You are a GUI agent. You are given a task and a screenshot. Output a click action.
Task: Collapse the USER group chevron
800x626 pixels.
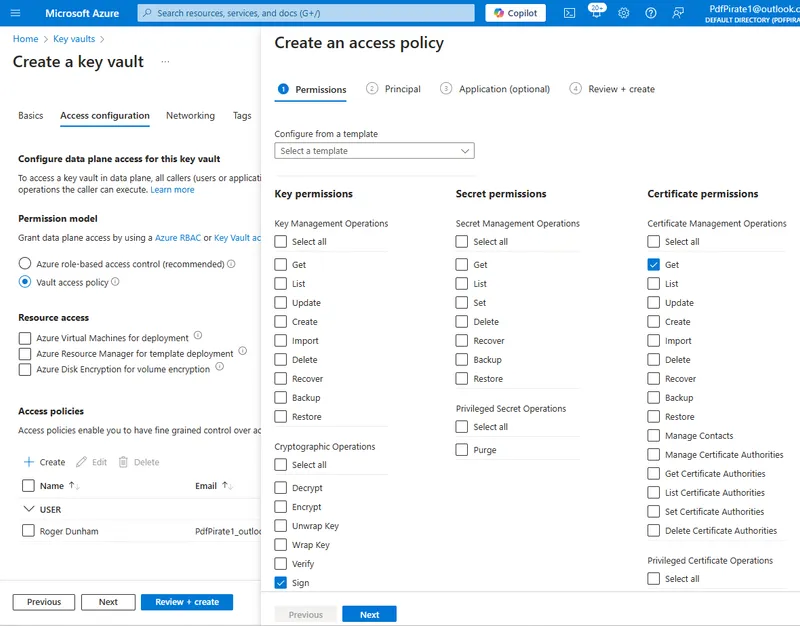(29, 509)
